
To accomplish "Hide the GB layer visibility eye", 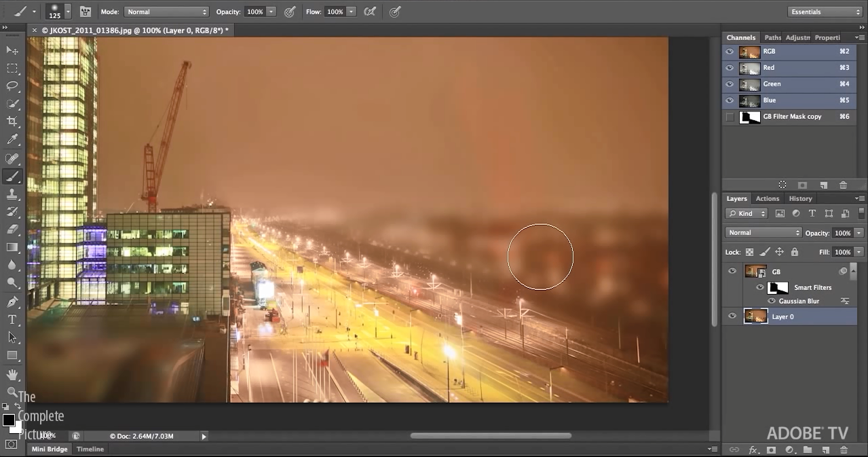I will pos(732,271).
